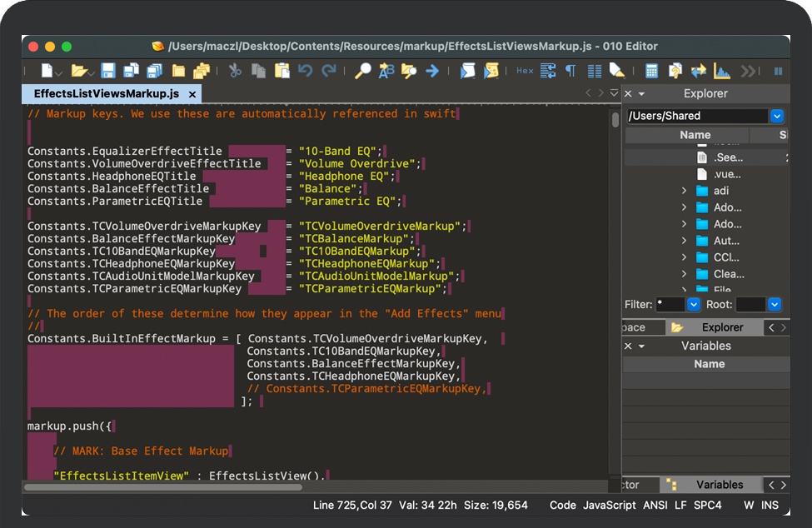Select the EffectsListViewsMarkup.js tab
The image size is (812, 528).
click(106, 94)
